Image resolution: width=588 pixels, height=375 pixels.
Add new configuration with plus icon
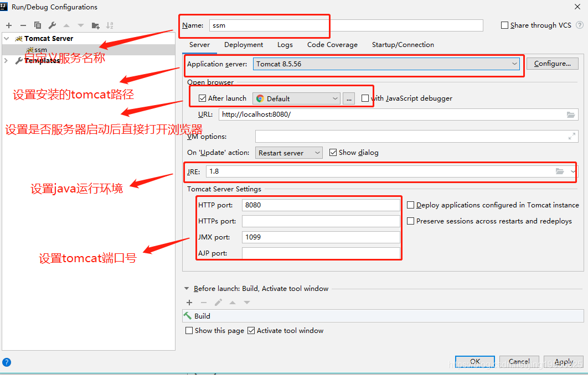[x=9, y=25]
